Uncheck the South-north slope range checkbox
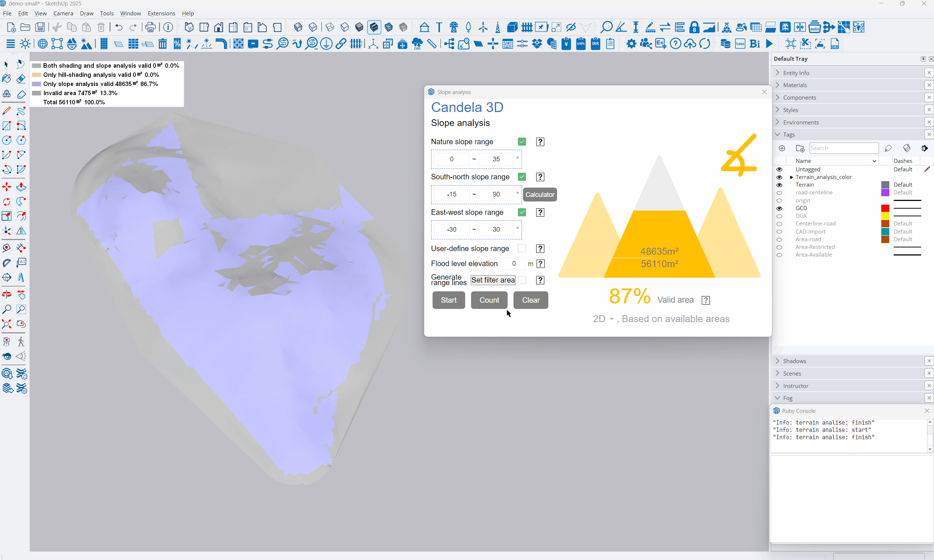Image resolution: width=934 pixels, height=560 pixels. point(522,177)
